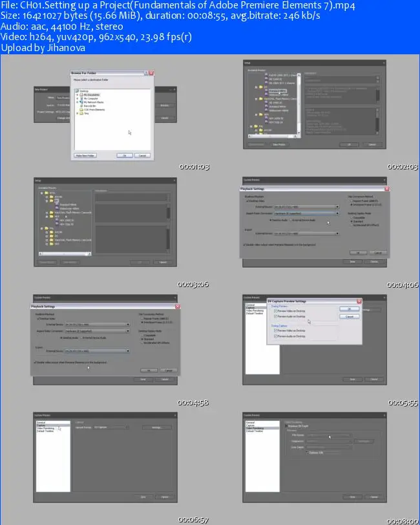Click Browse button in New Project window
The width and height of the screenshot is (420, 525).
[165, 105]
